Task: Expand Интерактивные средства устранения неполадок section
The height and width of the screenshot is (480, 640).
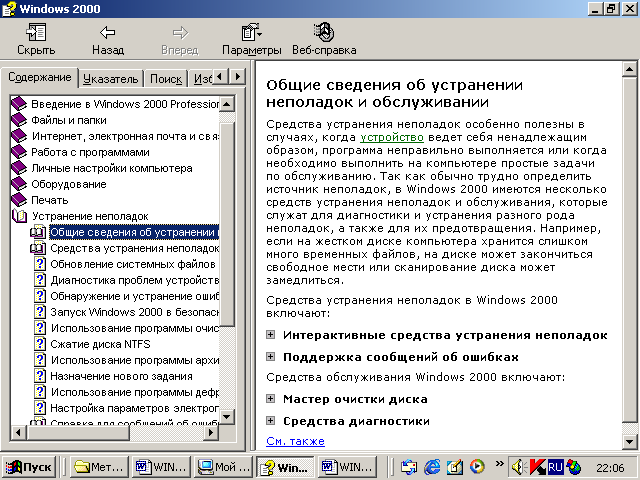Action: point(270,335)
